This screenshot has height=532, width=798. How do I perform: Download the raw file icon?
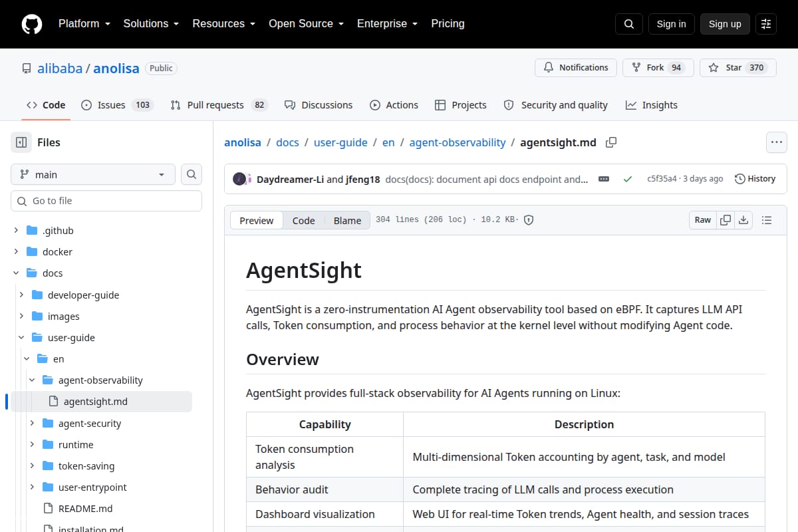(743, 220)
